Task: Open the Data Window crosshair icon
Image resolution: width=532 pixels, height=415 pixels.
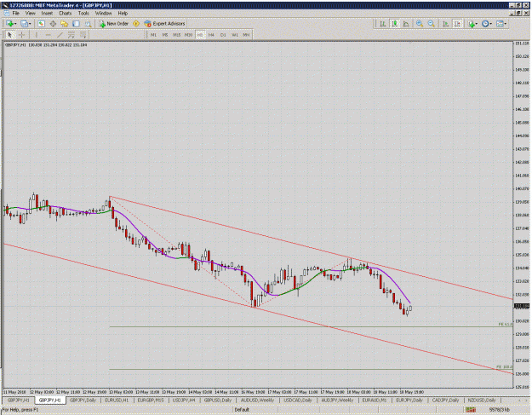Action: pos(53,23)
